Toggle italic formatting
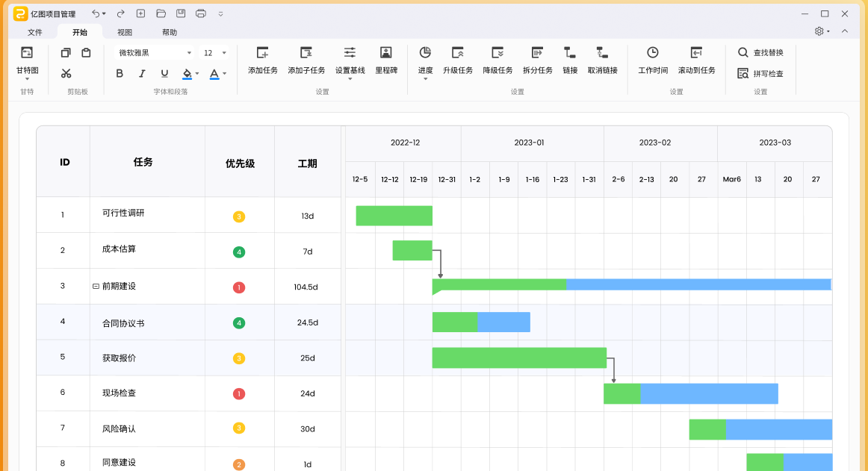The height and width of the screenshot is (471, 868). [142, 75]
